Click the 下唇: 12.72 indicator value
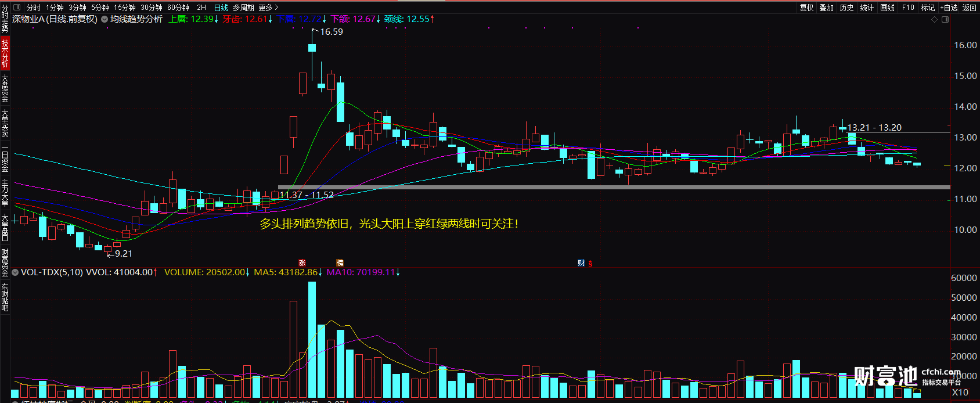This screenshot has height=403, width=980. pos(301,19)
